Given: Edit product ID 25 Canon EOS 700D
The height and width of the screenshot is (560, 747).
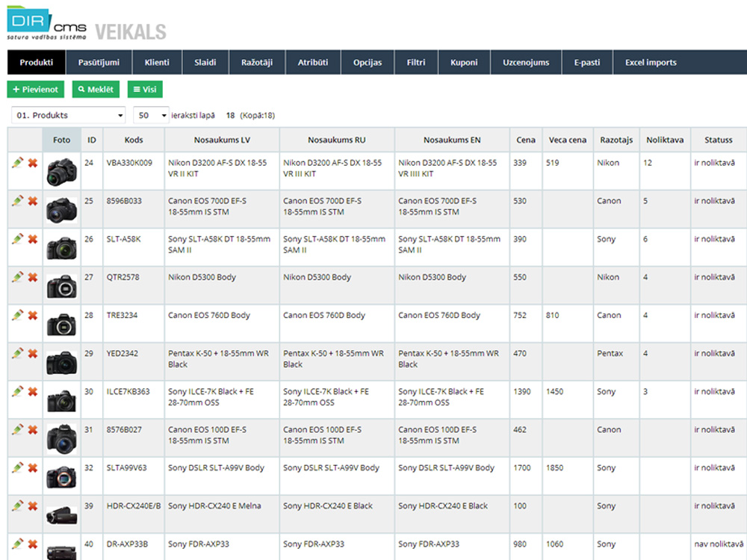Looking at the screenshot, I should pyautogui.click(x=18, y=201).
